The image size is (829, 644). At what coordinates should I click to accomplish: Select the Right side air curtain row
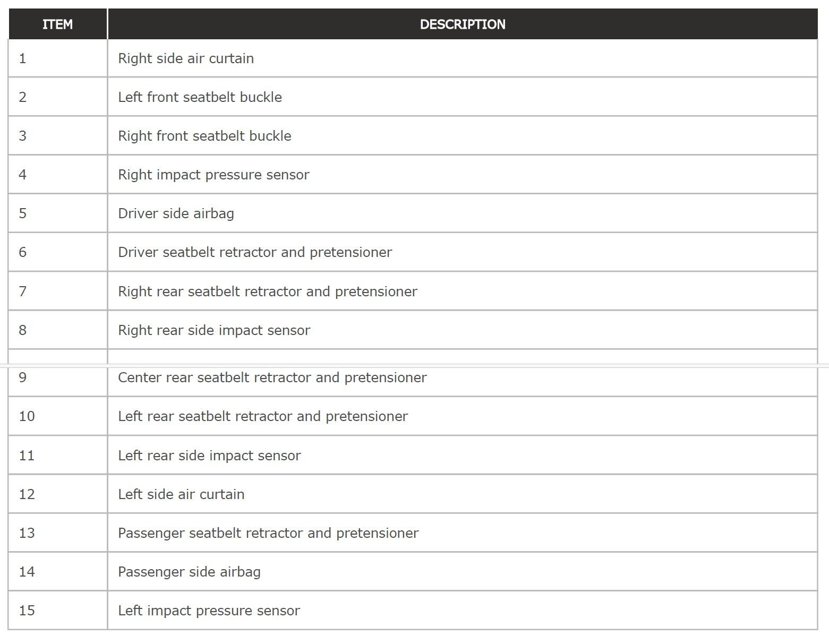tap(413, 58)
